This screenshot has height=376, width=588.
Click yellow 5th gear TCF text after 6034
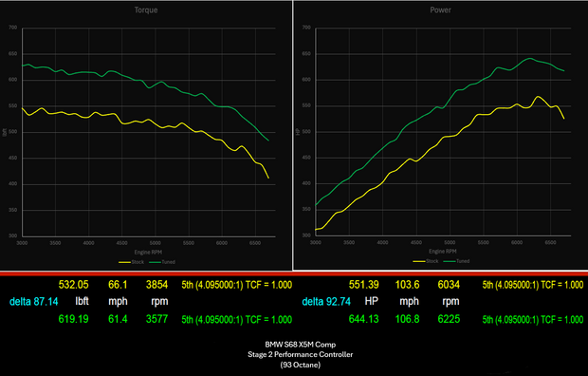(x=533, y=285)
